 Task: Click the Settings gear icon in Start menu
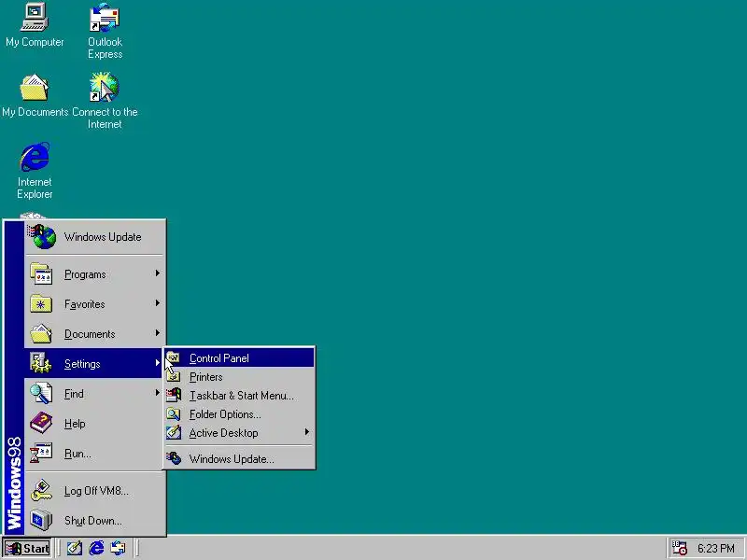pos(41,364)
